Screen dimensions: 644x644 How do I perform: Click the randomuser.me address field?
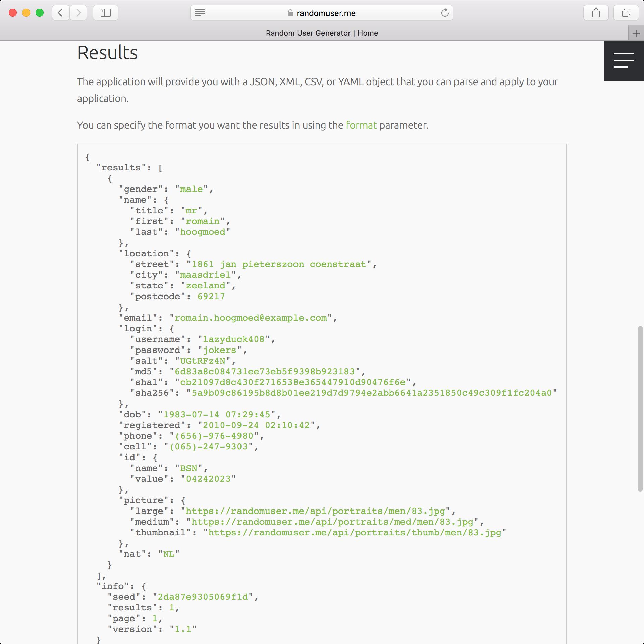point(322,13)
